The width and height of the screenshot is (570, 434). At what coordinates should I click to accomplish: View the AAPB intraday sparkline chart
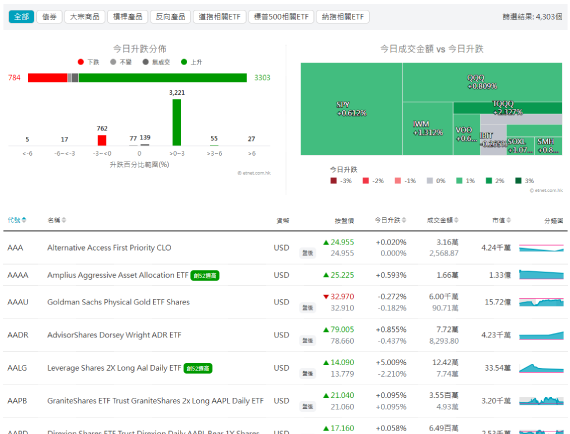(541, 401)
